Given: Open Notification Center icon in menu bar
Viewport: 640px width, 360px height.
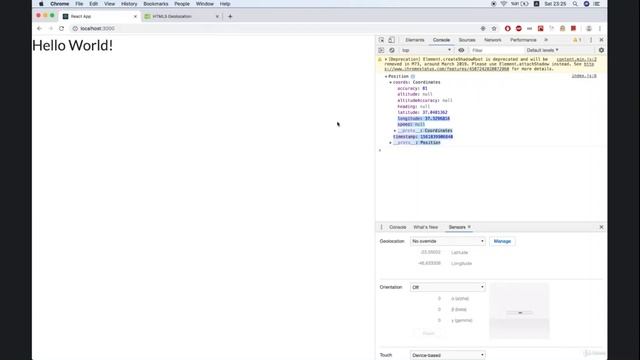Looking at the screenshot, I should [597, 4].
